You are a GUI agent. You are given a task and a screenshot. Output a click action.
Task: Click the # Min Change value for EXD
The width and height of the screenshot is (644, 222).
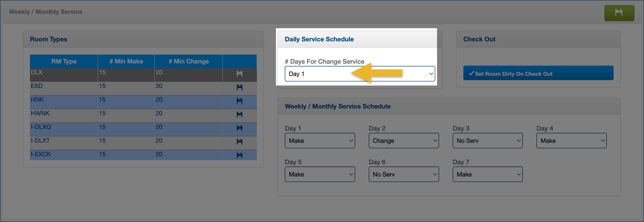[x=159, y=86]
